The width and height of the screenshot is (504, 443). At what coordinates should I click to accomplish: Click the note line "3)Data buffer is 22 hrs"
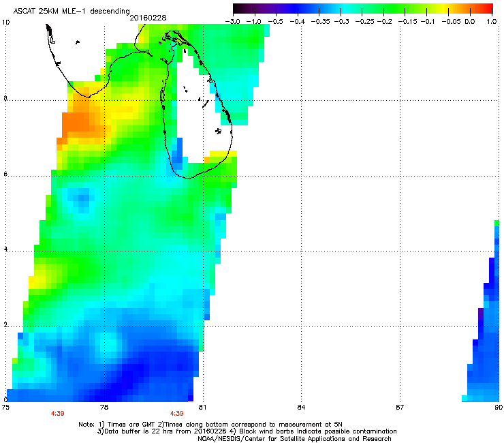click(x=247, y=431)
